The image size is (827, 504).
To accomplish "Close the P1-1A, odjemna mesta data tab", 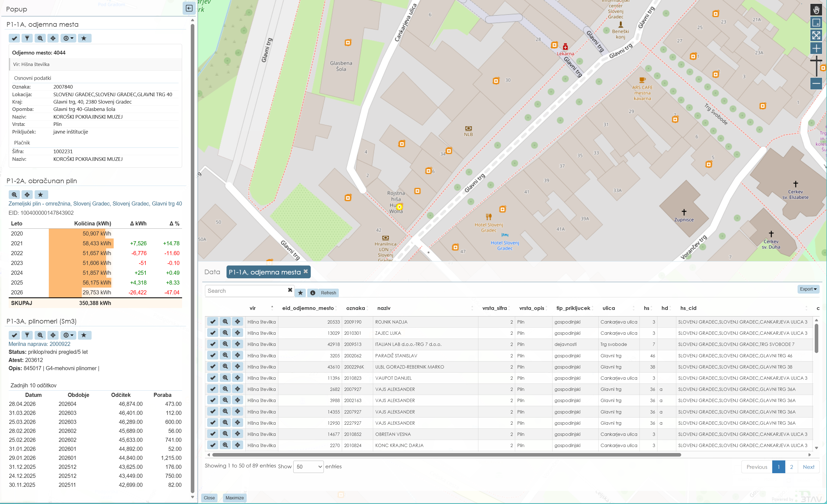I will coord(306,271).
